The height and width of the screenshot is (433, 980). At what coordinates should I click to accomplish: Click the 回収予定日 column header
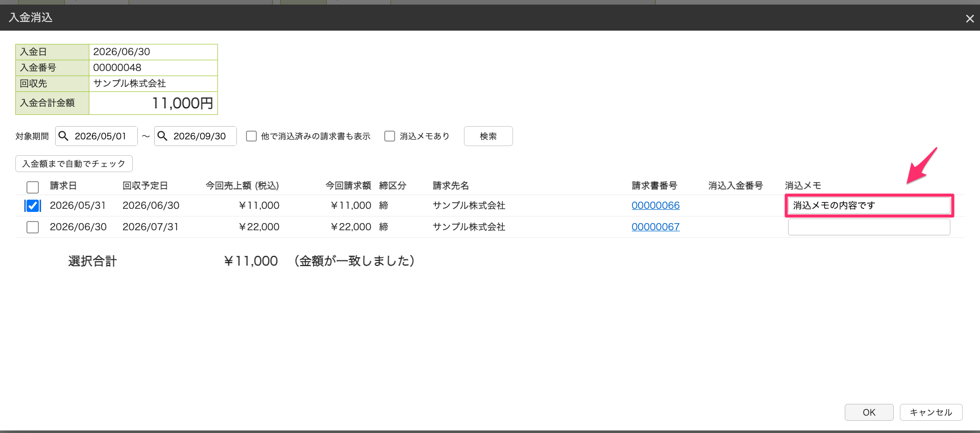(x=145, y=185)
